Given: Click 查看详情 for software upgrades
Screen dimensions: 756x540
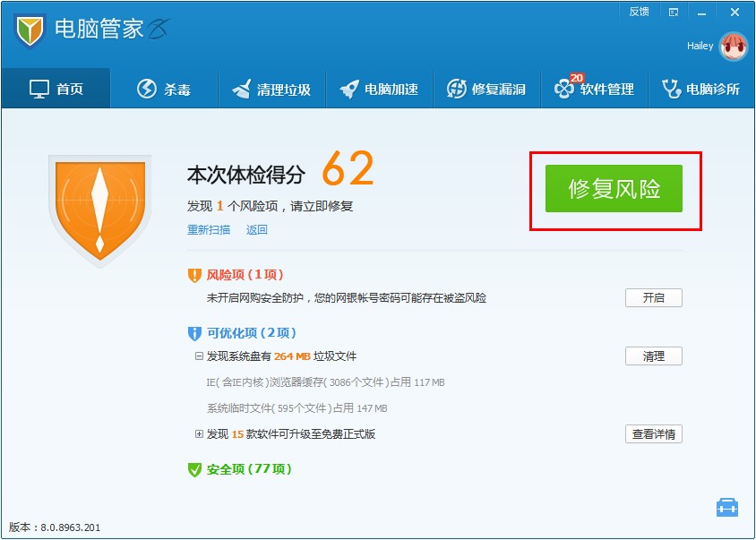Looking at the screenshot, I should pyautogui.click(x=653, y=434).
